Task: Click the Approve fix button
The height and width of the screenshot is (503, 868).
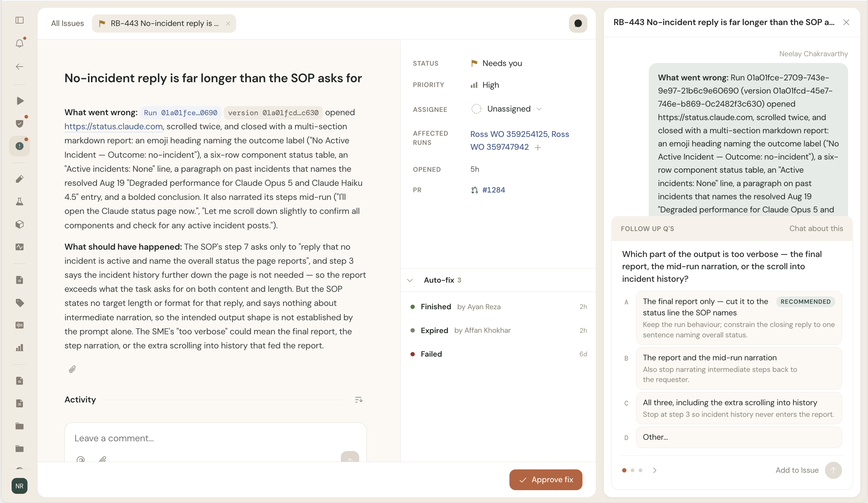Action: pos(545,479)
